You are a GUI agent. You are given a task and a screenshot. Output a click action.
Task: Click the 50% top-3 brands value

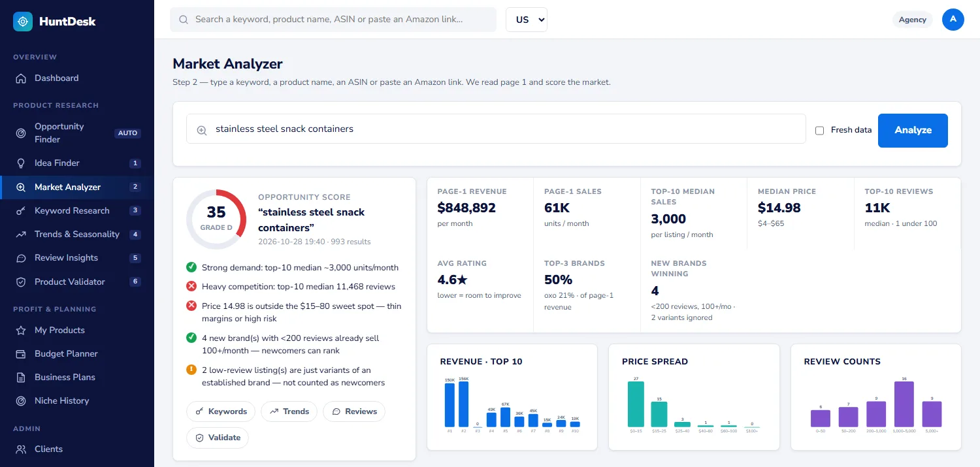coord(559,280)
